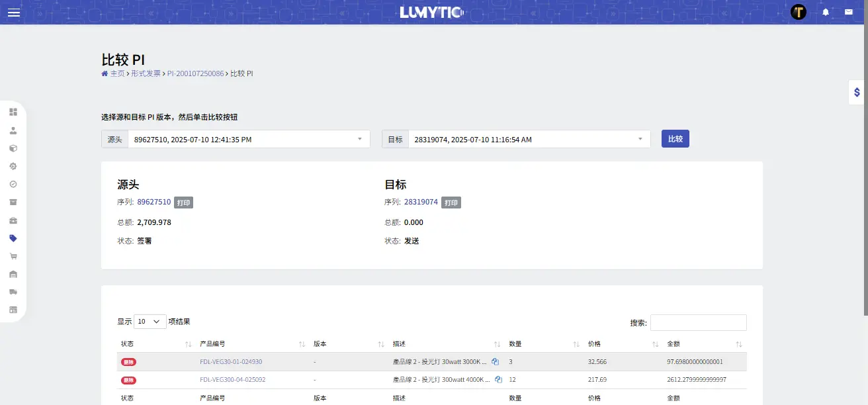The image size is (868, 405).
Task: Click the price tag sidebar icon
Action: [13, 238]
